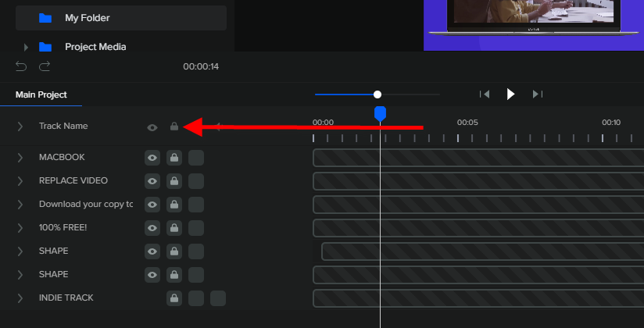Expand the SHAPE track directly under 100% FREE!

20,251
